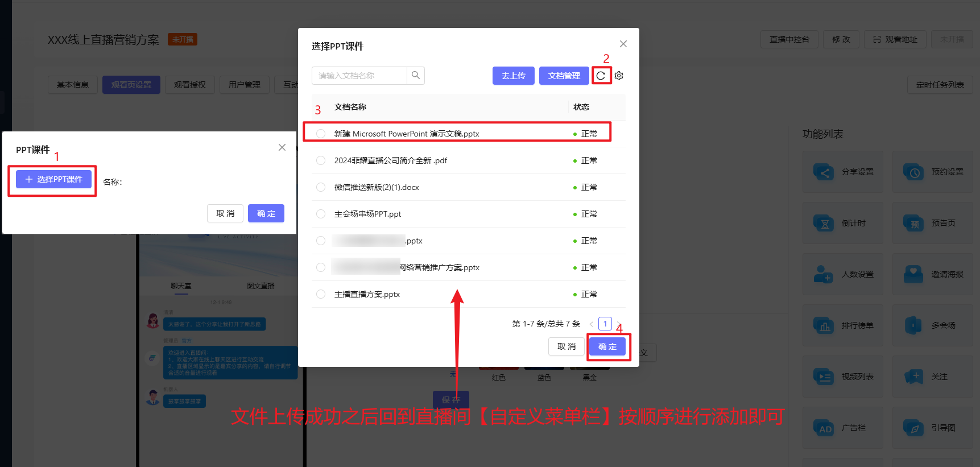Open the 排行榜单 ranking icon
The height and width of the screenshot is (467, 980).
(824, 325)
